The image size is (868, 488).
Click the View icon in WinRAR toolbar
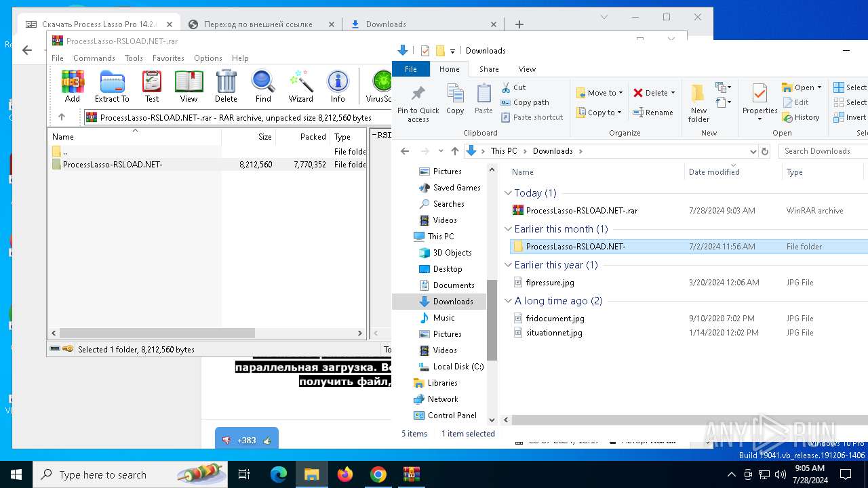[189, 86]
